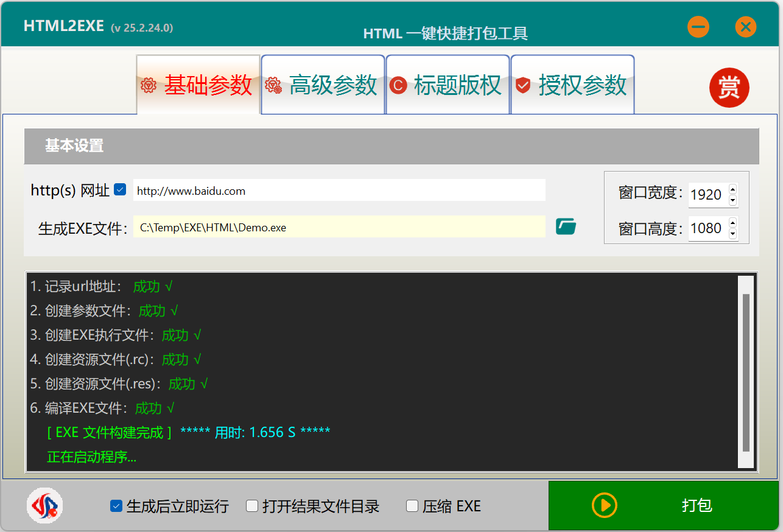
Task: Decrease 窗口高度 with the down arrow
Action: coord(732,234)
